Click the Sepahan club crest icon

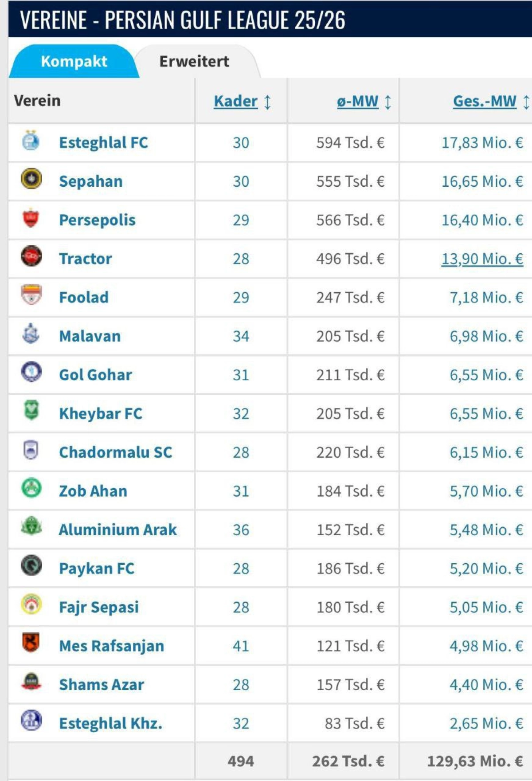coord(31,179)
